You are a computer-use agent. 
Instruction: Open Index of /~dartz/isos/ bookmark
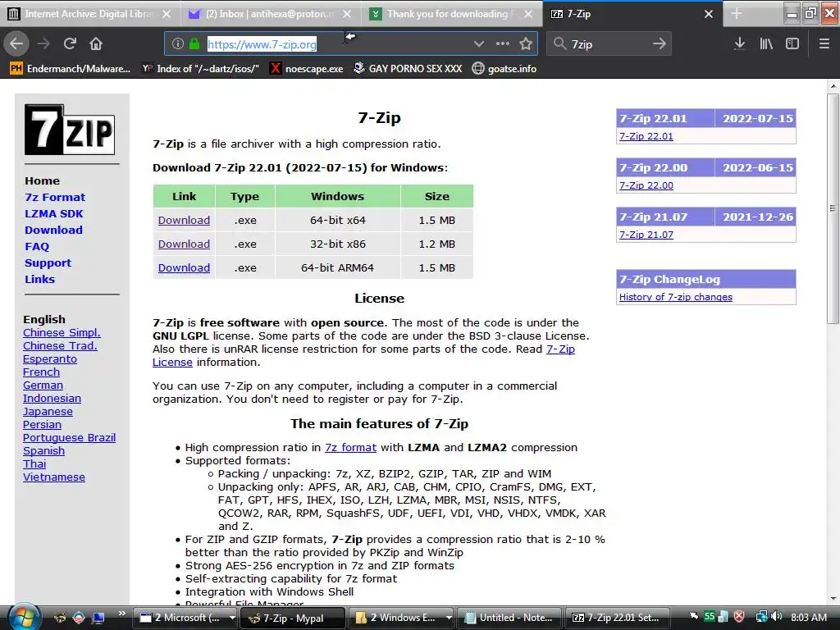click(201, 69)
